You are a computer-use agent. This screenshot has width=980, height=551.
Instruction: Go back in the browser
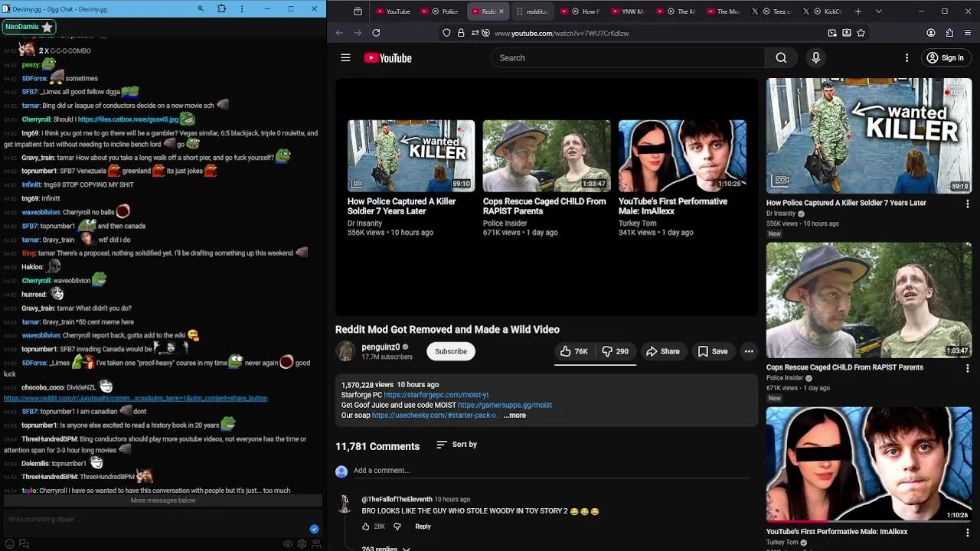click(x=339, y=33)
